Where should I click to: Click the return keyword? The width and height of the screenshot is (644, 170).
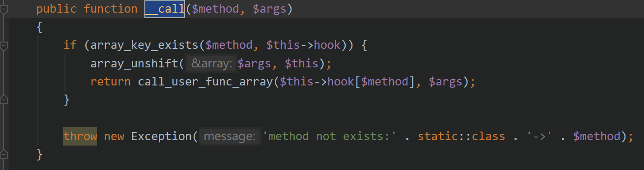(111, 82)
